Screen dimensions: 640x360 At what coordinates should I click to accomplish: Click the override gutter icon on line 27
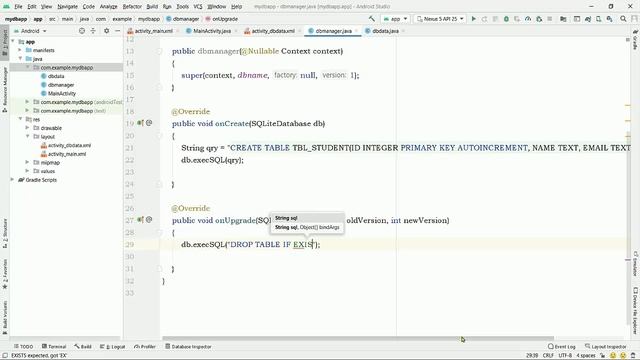point(140,220)
